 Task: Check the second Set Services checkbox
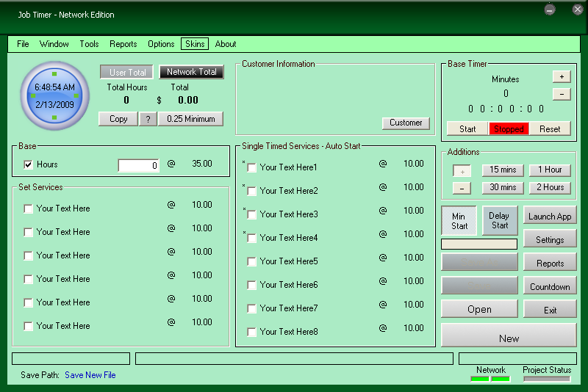28,232
